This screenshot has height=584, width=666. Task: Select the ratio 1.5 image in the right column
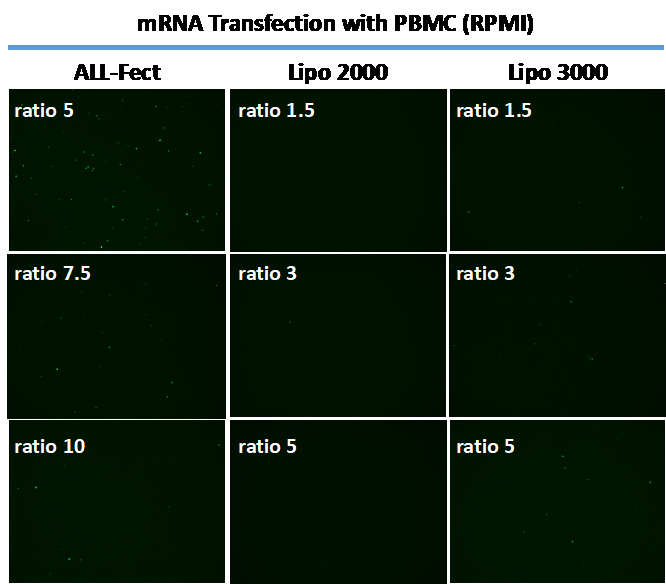click(x=556, y=180)
